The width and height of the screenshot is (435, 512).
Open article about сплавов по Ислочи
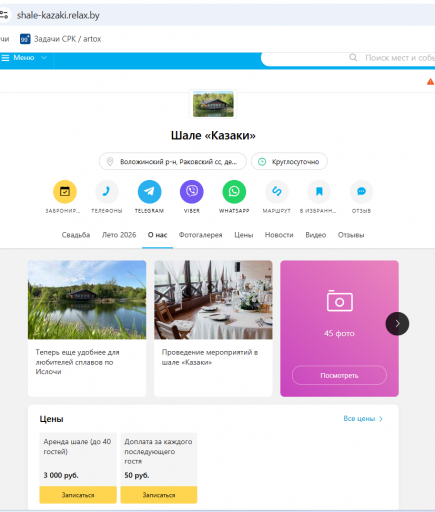[77, 362]
